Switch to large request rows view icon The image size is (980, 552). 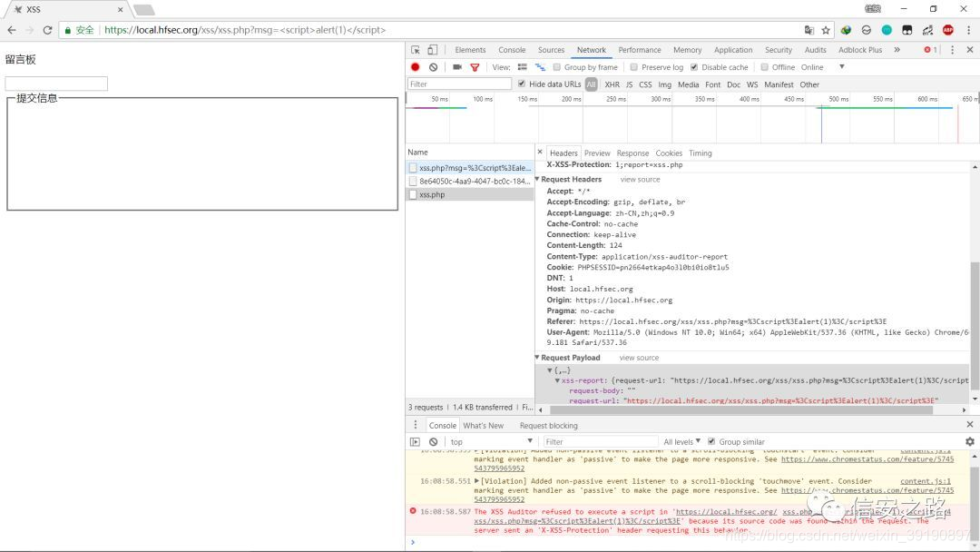[x=523, y=67]
